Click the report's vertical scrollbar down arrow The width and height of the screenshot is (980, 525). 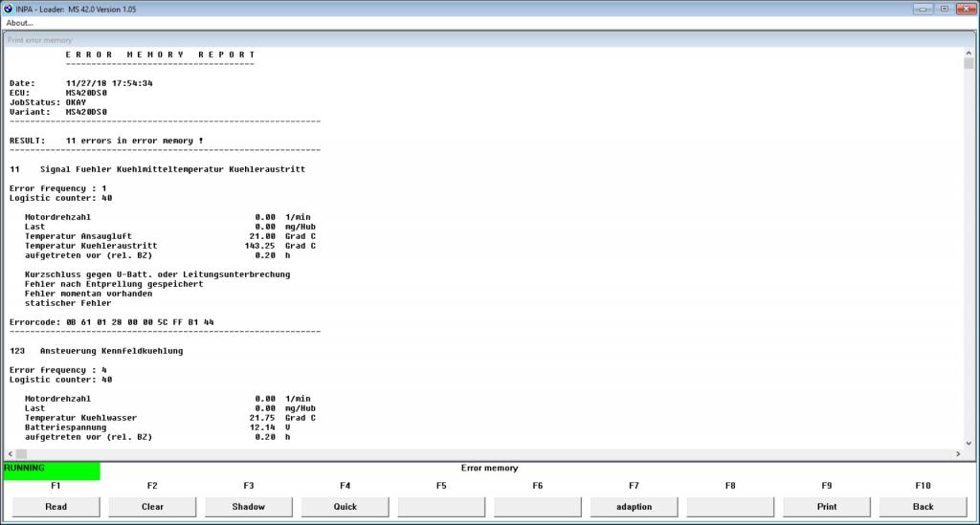(969, 442)
